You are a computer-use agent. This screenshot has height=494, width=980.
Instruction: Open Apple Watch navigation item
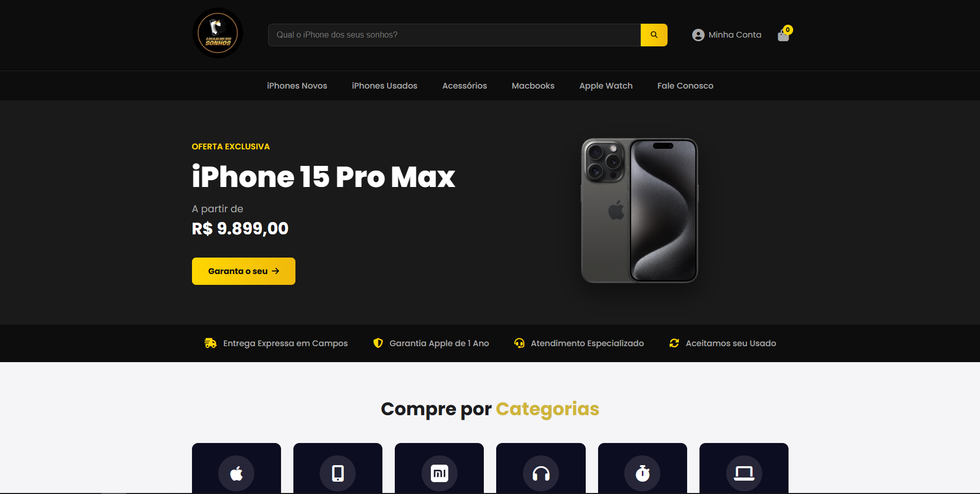(x=606, y=86)
